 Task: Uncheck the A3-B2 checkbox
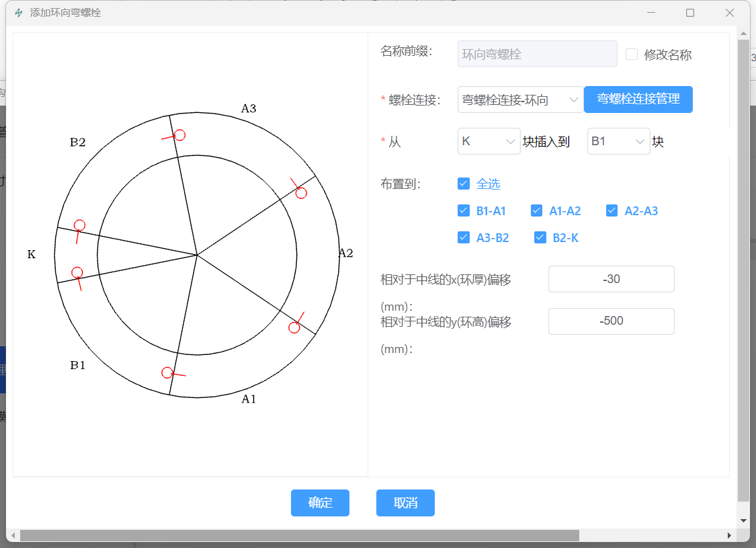point(464,237)
